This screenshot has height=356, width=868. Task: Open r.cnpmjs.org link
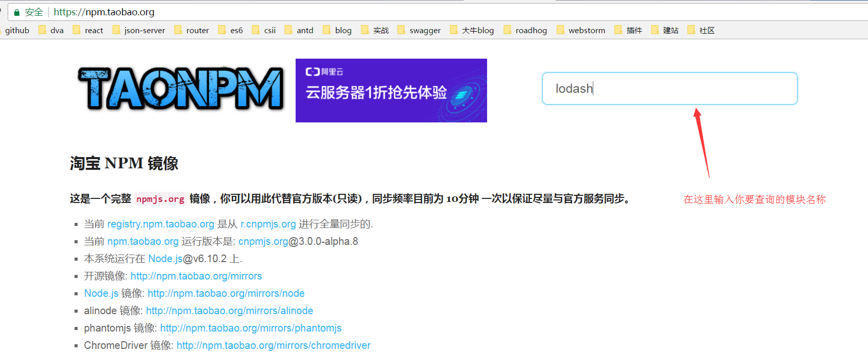[268, 224]
